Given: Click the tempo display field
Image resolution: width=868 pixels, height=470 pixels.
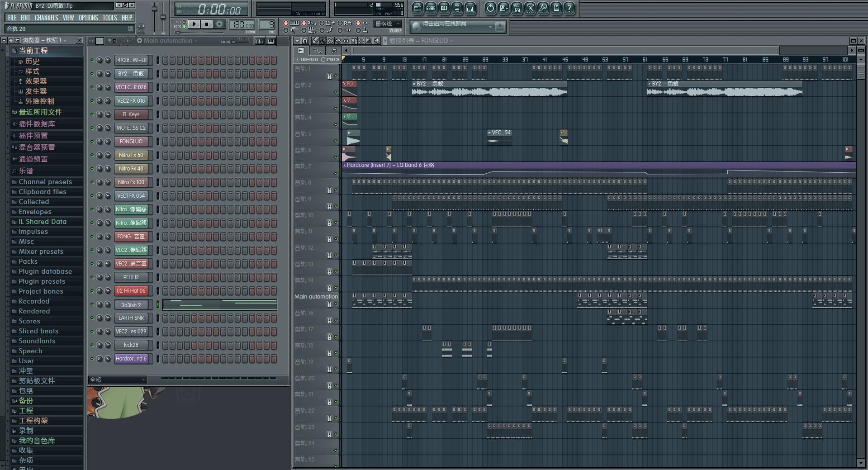Looking at the screenshot, I should pos(242,25).
